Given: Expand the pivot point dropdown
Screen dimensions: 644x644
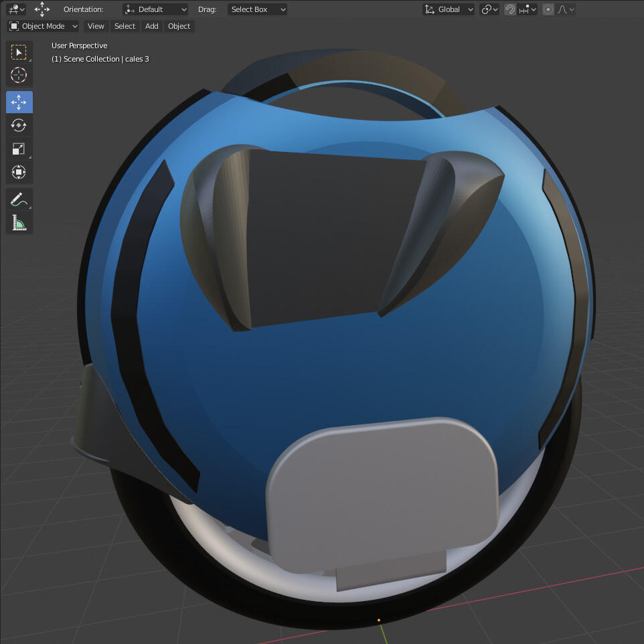Looking at the screenshot, I should 489,9.
